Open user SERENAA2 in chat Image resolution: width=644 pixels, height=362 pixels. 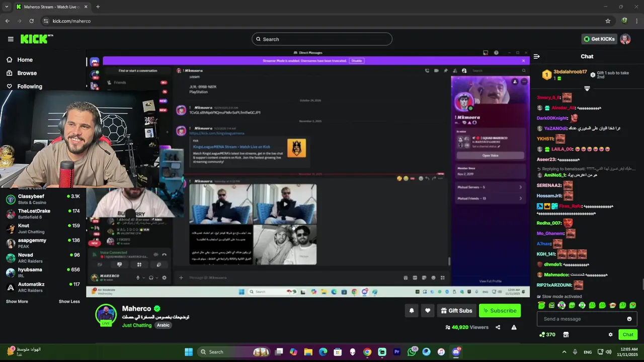[549, 186]
